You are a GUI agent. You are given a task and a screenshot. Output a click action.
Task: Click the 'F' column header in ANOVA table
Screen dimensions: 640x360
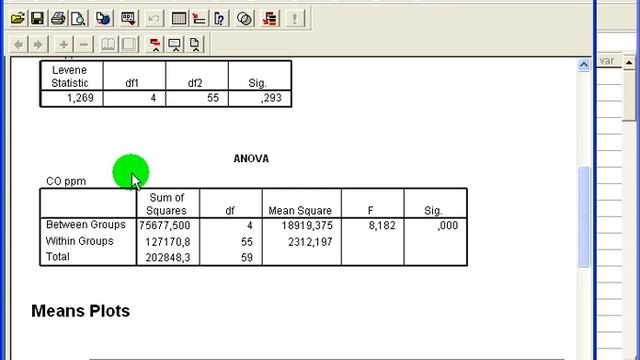click(371, 211)
